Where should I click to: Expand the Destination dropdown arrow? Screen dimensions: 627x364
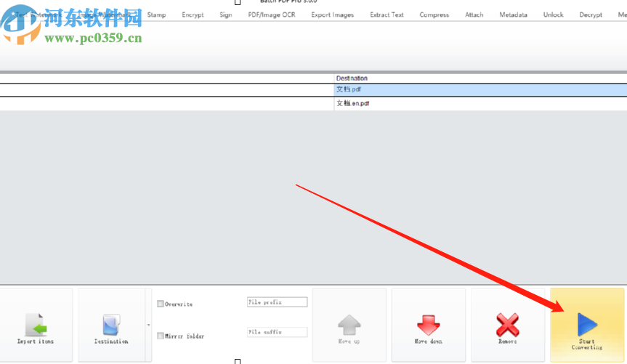point(148,325)
